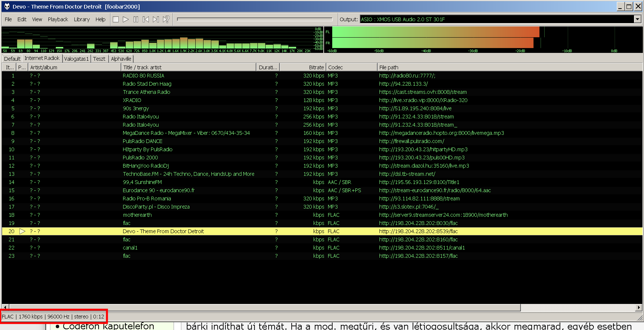Maximize the foobar2000 window
Image resolution: width=644 pixels, height=330 pixels.
click(629, 6)
